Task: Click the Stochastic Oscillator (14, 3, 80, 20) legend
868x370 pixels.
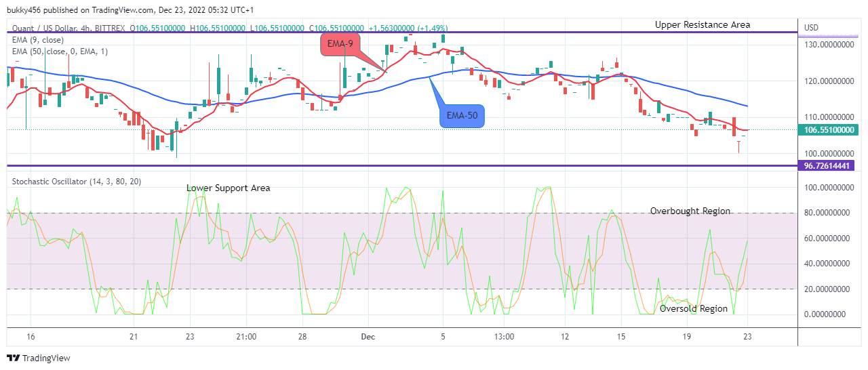Action: pyautogui.click(x=77, y=182)
